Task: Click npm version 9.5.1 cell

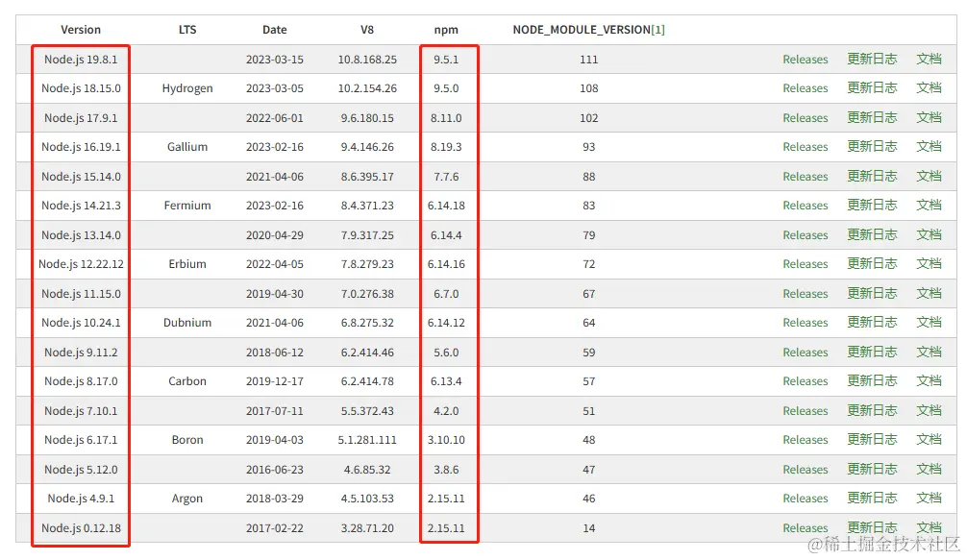Action: click(446, 60)
